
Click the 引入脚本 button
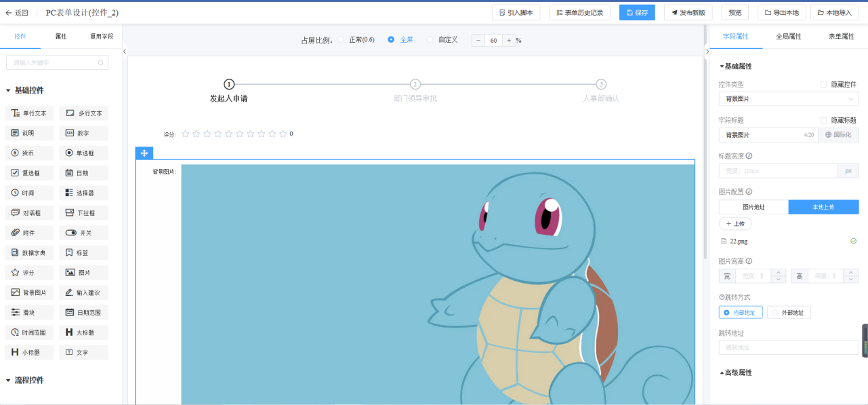pos(516,12)
